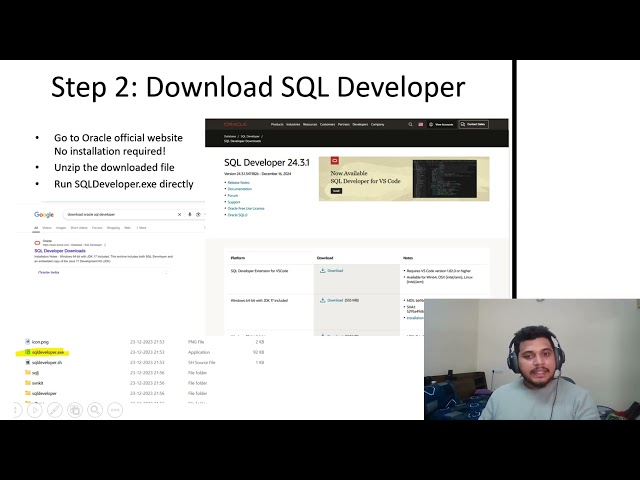
Task: Click red Oracle badge on VS Code banner
Action: (x=335, y=161)
